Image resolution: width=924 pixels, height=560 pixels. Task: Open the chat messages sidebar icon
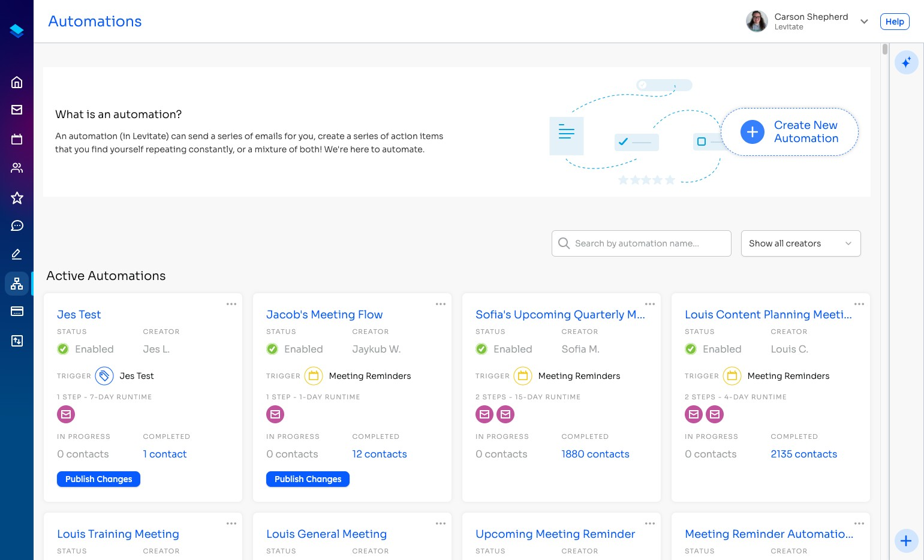click(x=17, y=225)
